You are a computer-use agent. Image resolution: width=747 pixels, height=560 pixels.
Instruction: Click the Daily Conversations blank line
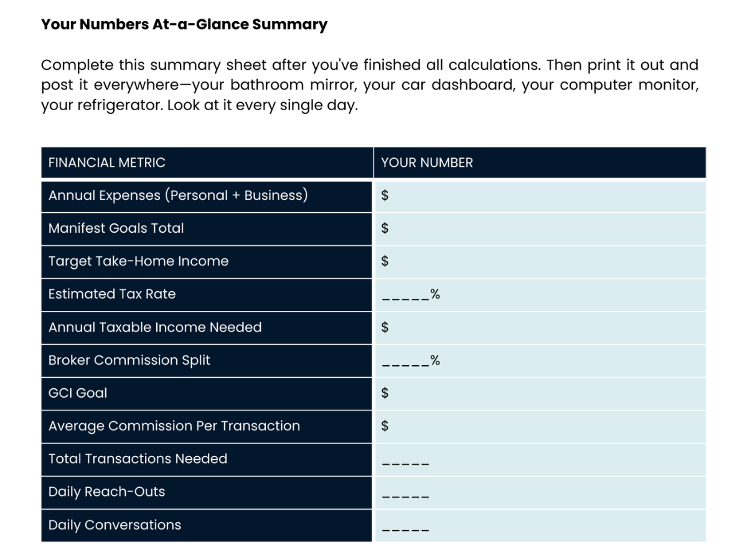(x=406, y=527)
